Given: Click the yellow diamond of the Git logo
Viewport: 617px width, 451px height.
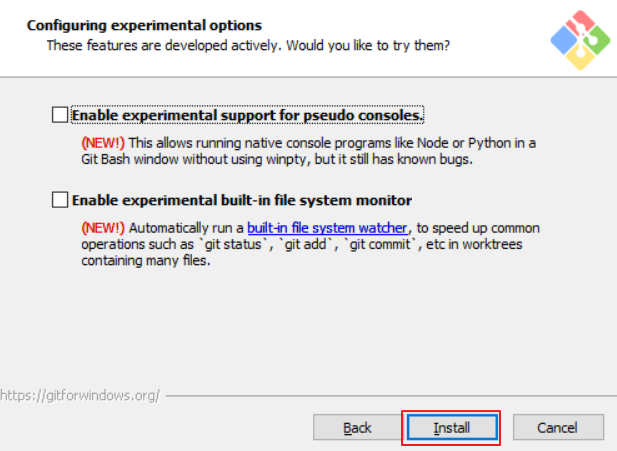Looking at the screenshot, I should pos(580,57).
